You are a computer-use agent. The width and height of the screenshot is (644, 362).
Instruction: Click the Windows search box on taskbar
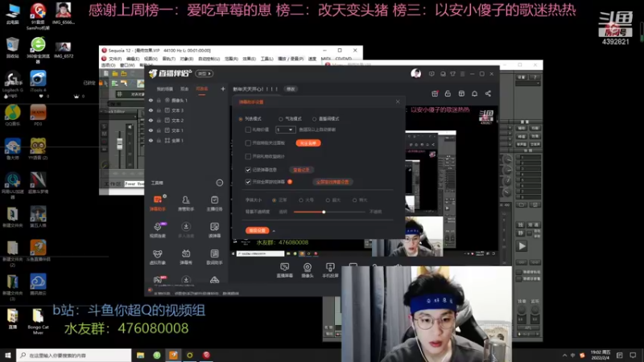[x=74, y=355]
